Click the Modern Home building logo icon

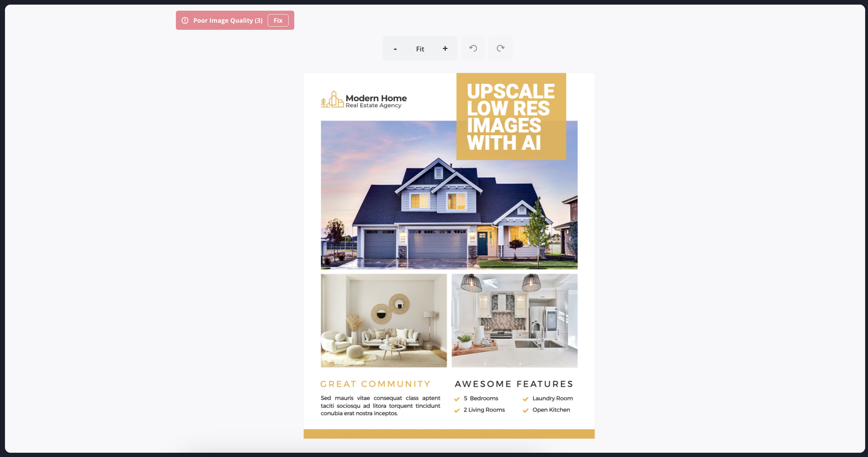click(x=332, y=100)
